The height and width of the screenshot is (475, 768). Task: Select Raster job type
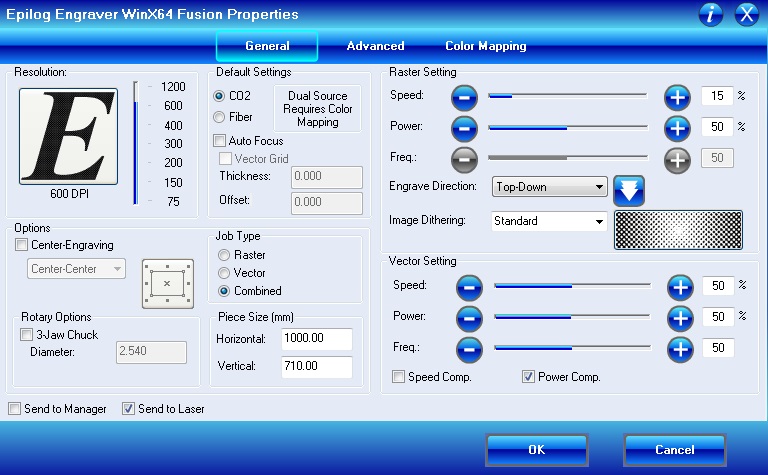pos(224,255)
